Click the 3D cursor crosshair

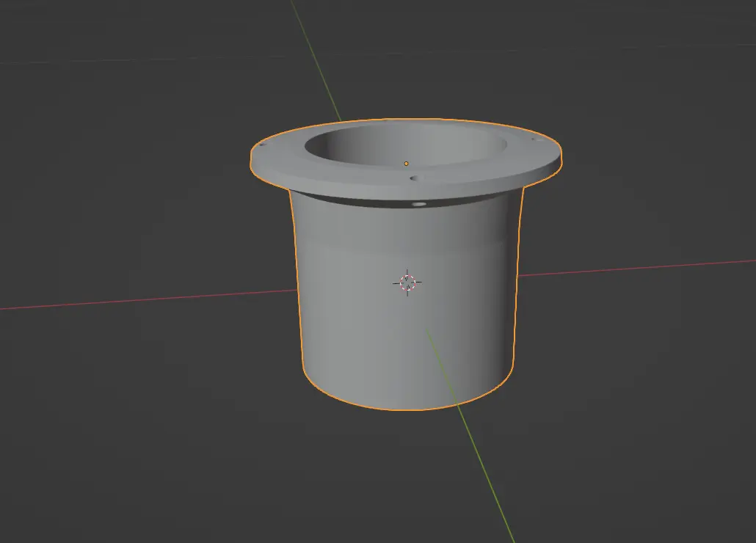[x=407, y=281]
